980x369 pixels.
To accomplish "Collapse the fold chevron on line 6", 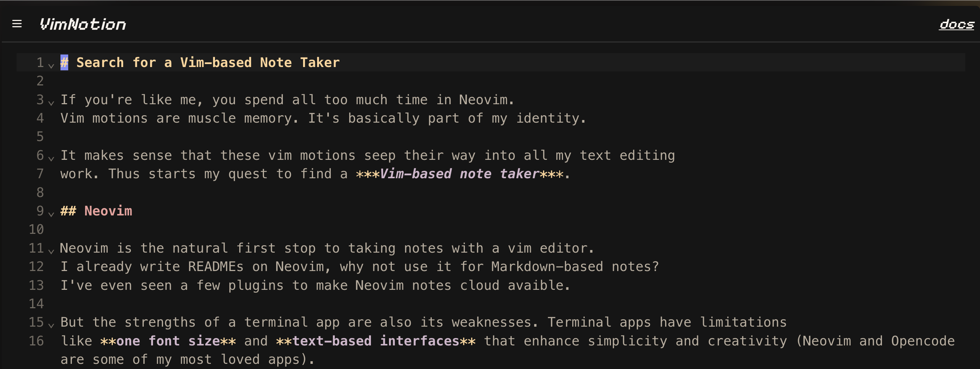I will coord(51,158).
